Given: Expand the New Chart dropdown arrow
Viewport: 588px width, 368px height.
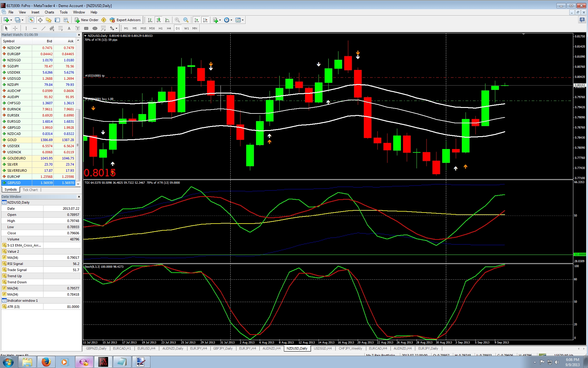Looking at the screenshot, I should (11, 20).
